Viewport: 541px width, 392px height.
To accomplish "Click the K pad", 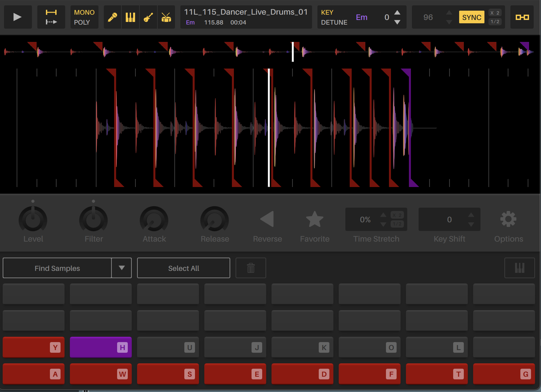I will coord(302,347).
